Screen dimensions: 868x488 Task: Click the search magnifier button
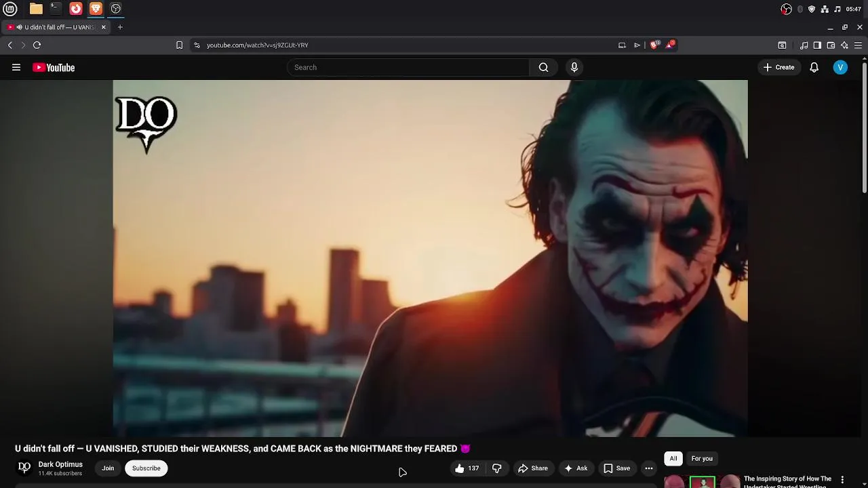click(543, 67)
